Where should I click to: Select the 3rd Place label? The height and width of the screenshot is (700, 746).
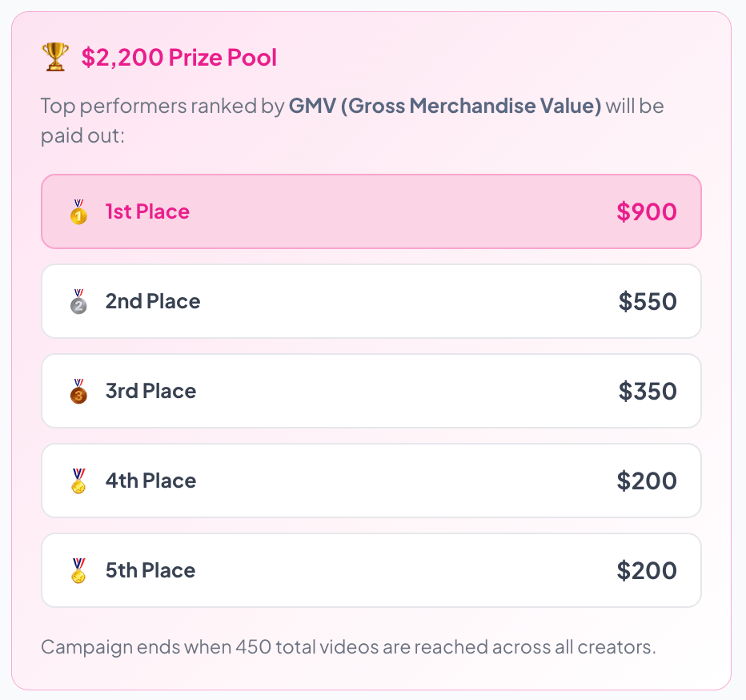click(150, 392)
